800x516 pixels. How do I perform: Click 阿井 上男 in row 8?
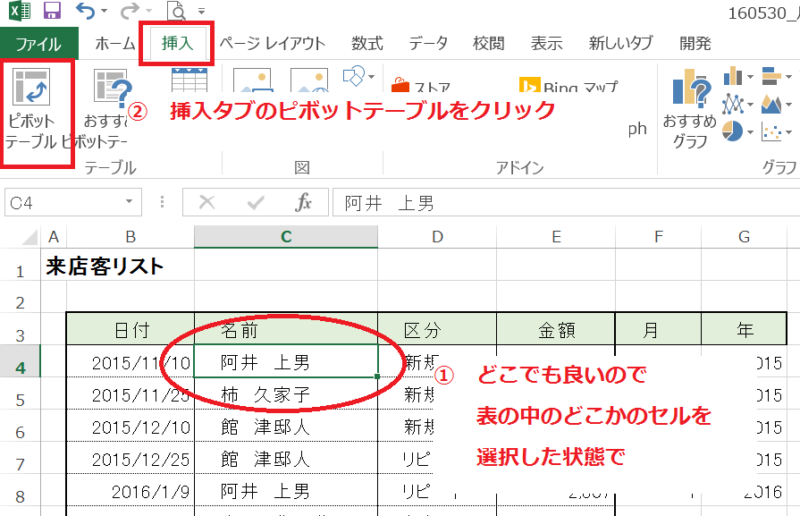pyautogui.click(x=286, y=491)
